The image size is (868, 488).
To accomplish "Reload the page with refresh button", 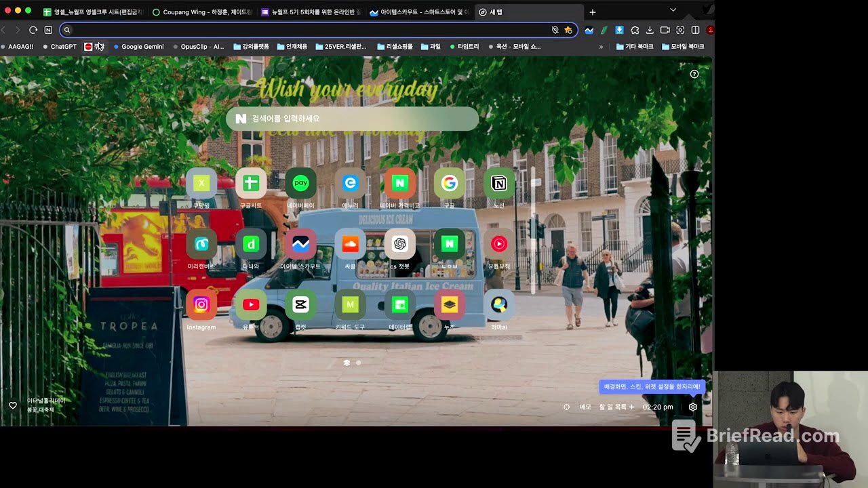I will tap(33, 30).
